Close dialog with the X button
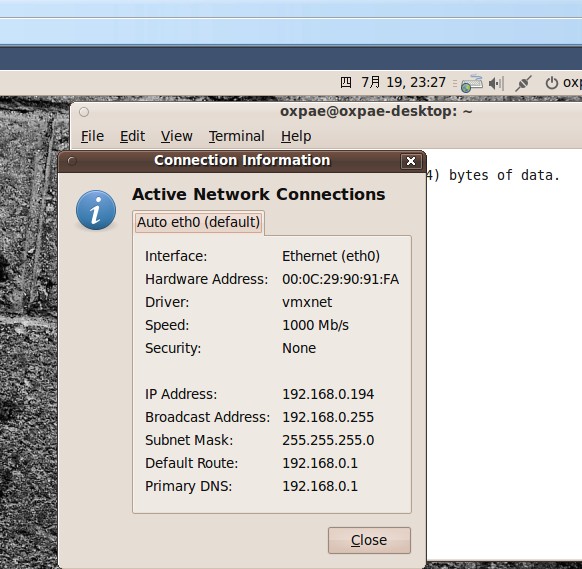582x569 pixels. pos(411,161)
